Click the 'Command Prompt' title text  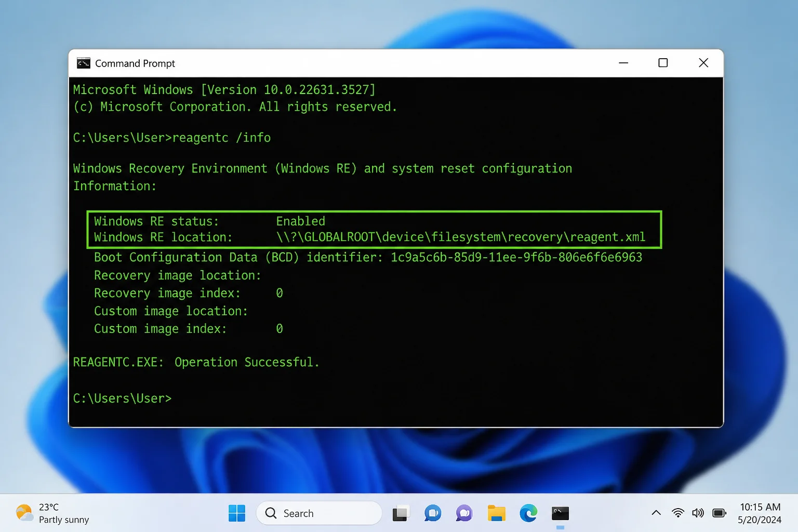point(135,63)
